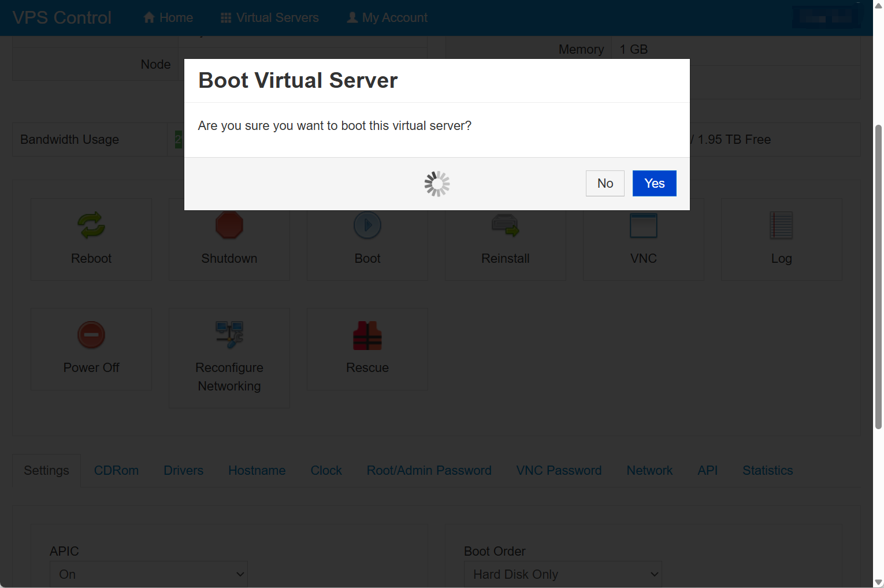
Task: Click the Shutdown stop-sign icon
Action: click(x=229, y=225)
